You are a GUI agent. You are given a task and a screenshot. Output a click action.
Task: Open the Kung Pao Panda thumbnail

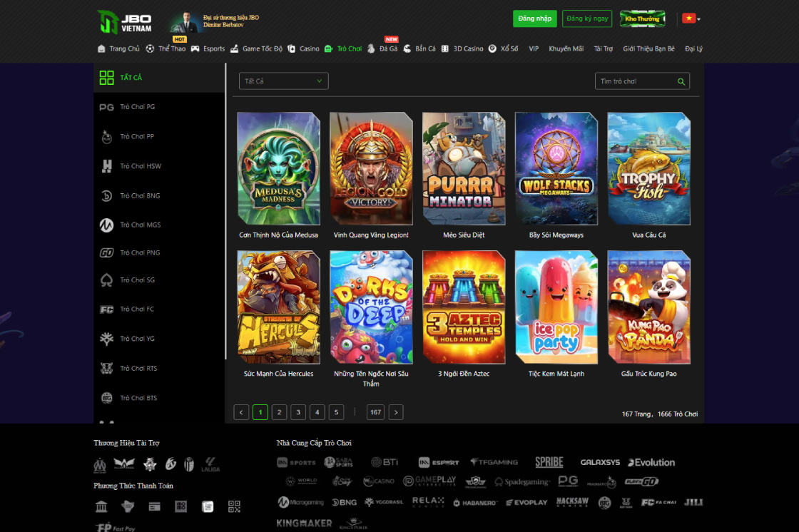click(x=648, y=307)
